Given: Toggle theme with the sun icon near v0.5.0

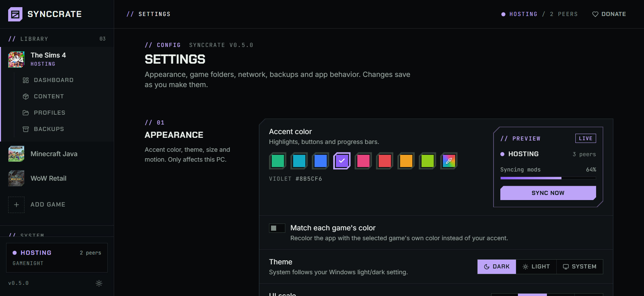Looking at the screenshot, I should click(99, 283).
